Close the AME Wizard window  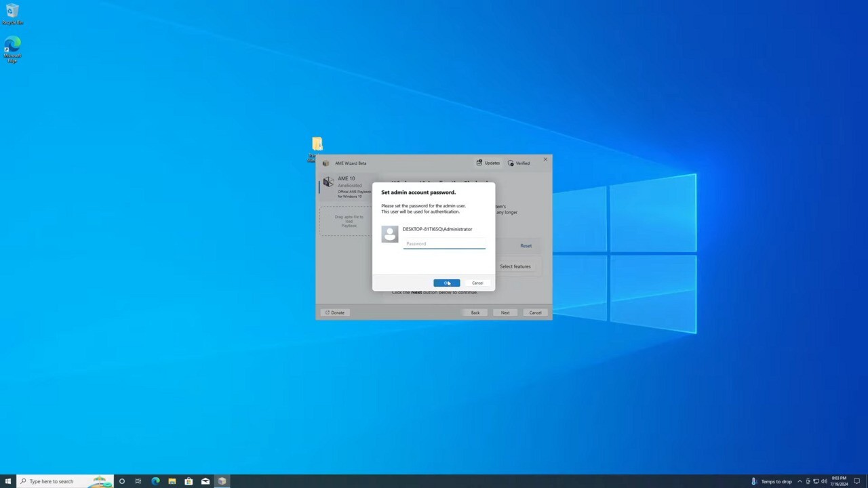(545, 160)
